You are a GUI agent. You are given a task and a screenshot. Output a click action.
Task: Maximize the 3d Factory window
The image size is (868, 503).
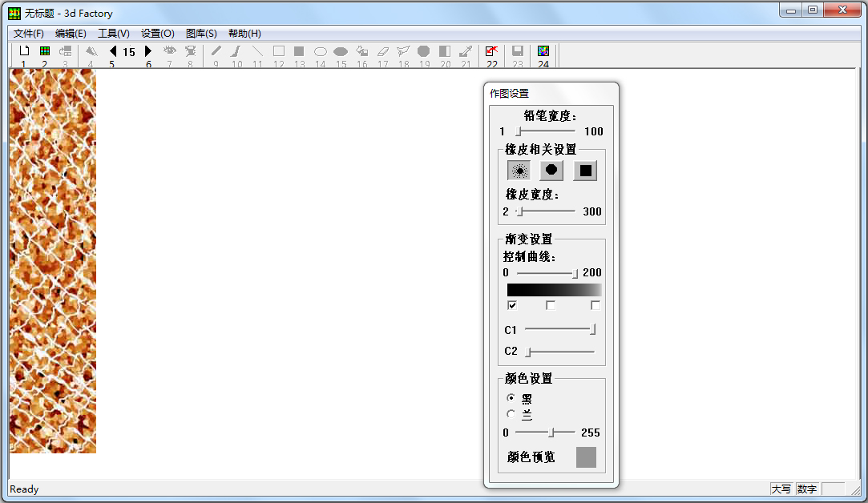pos(812,10)
